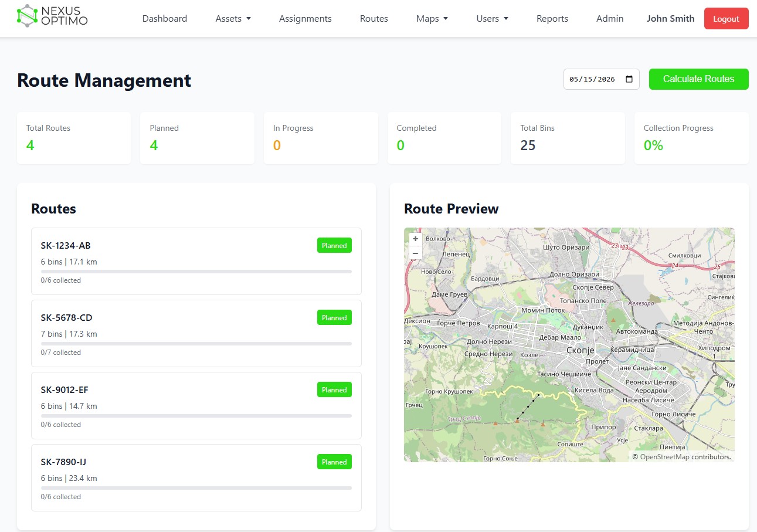This screenshot has height=532, width=757.
Task: Select route SK-5678-CD
Action: pyautogui.click(x=196, y=333)
